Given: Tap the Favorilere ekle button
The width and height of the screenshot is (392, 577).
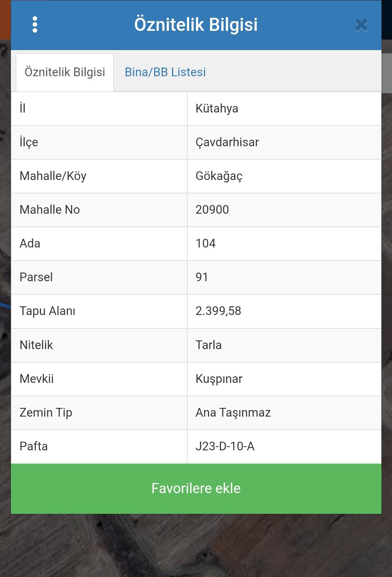Looking at the screenshot, I should (x=196, y=488).
